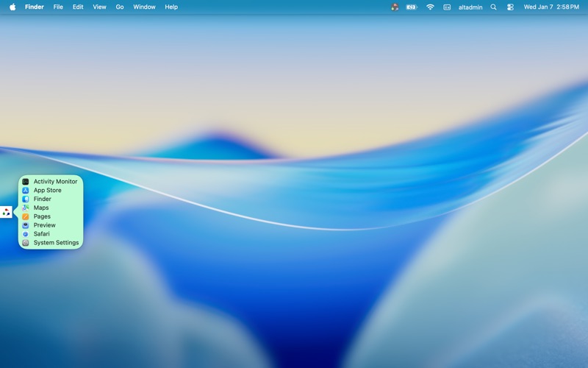Open Control Center icon
The image size is (588, 368).
coord(510,7)
